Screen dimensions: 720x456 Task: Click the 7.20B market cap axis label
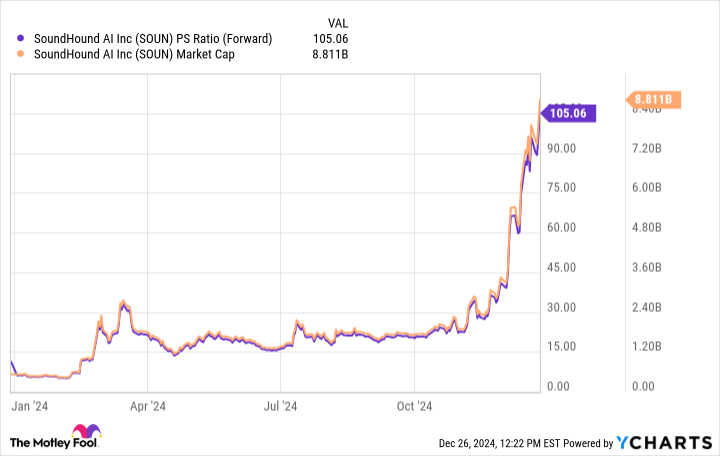[647, 148]
